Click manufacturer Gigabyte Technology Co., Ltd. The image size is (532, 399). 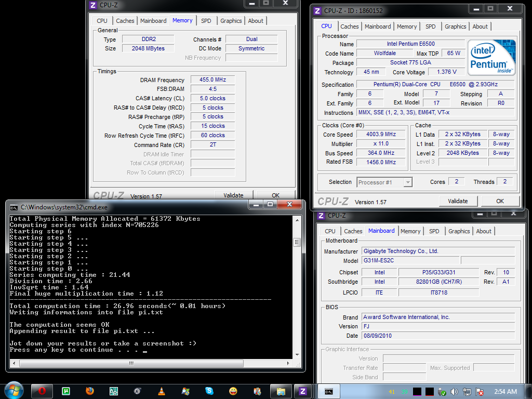point(438,251)
